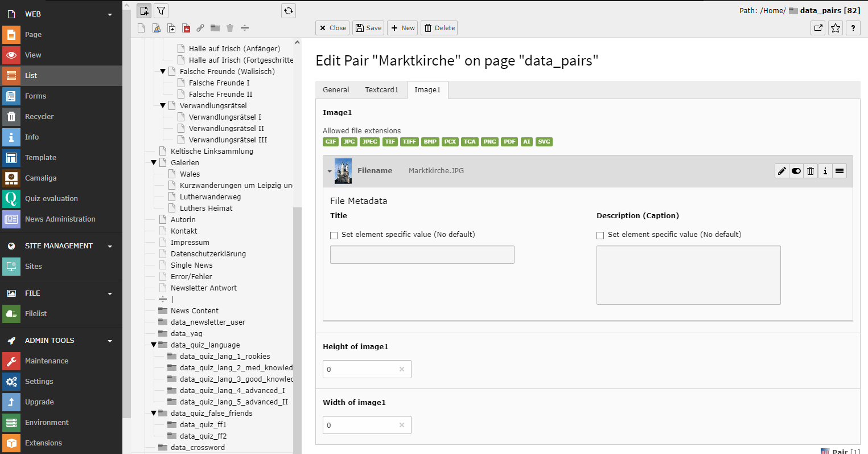Click the Height of image1 input field

point(361,369)
